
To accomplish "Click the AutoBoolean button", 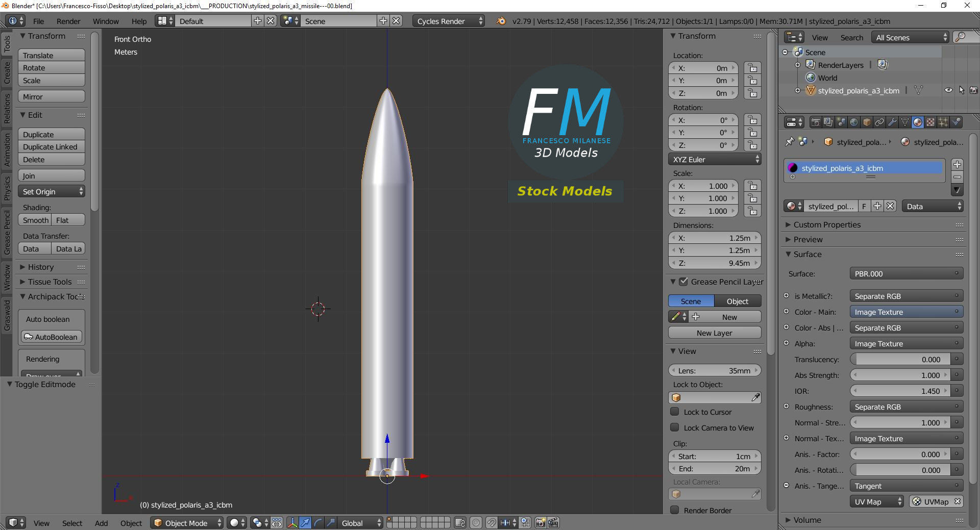I will (x=52, y=337).
